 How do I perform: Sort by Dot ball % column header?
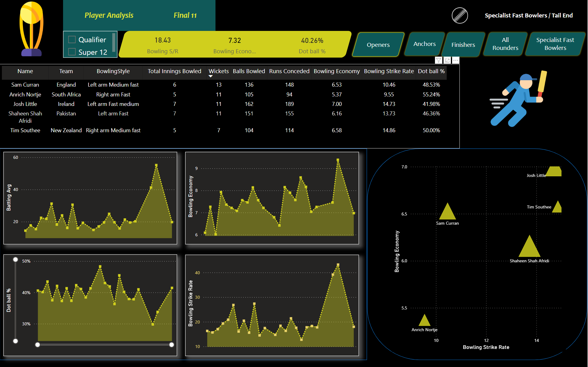(x=431, y=71)
